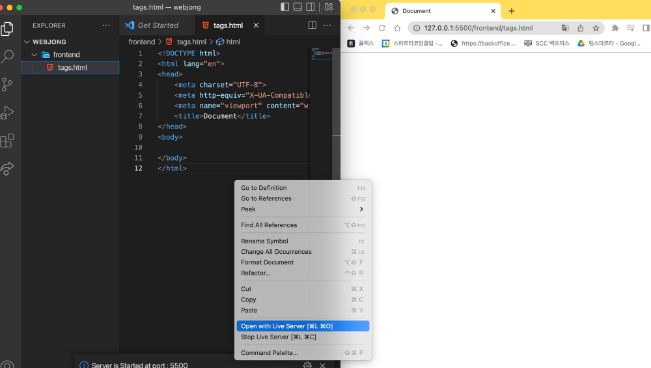Open Source Control view in activity bar
651x368 pixels.
point(7,84)
